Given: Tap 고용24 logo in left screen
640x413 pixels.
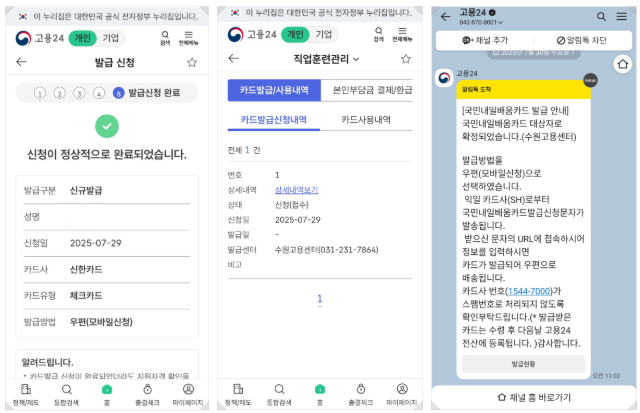Looking at the screenshot, I should pyautogui.click(x=40, y=38).
